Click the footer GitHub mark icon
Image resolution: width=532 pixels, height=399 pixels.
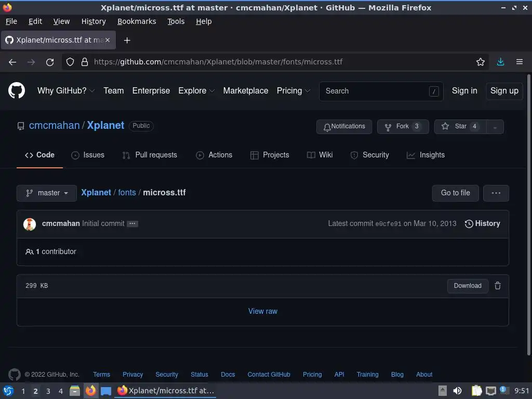point(14,375)
